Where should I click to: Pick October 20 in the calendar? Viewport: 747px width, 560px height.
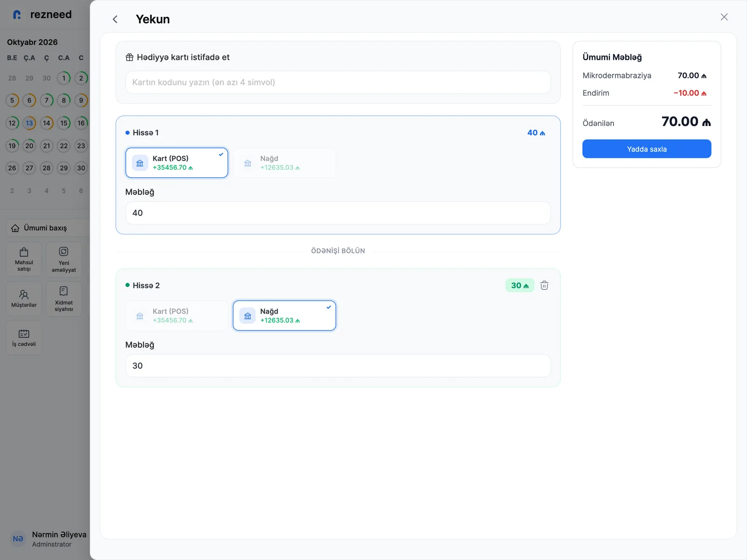(29, 146)
